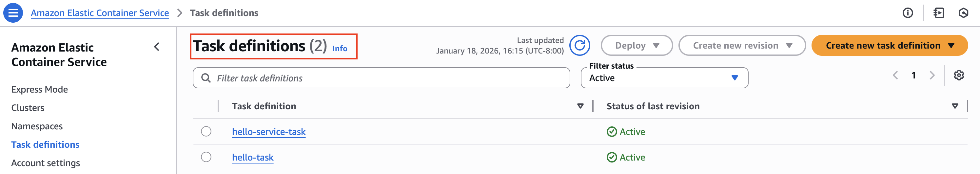The image size is (980, 174).
Task: Open the info panel icon in header
Action: [908, 13]
